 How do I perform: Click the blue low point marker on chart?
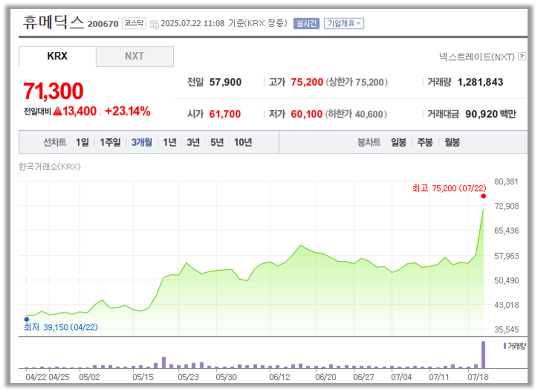[x=27, y=319]
